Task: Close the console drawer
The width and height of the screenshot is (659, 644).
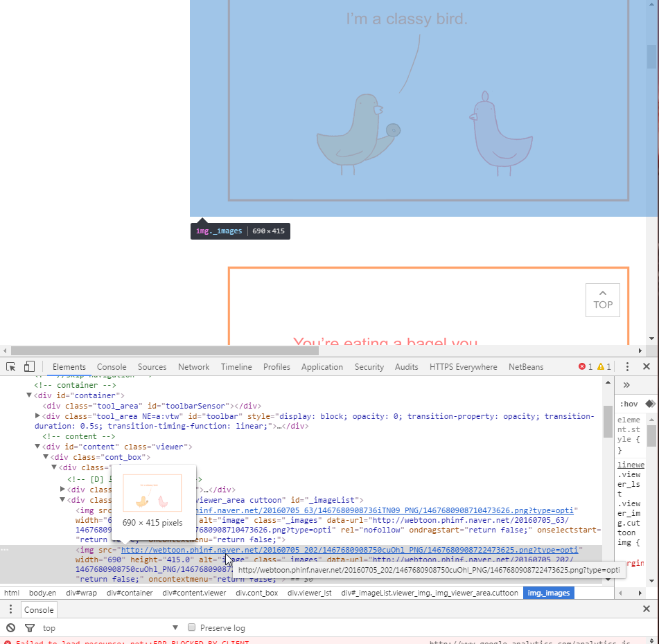Action: click(647, 609)
